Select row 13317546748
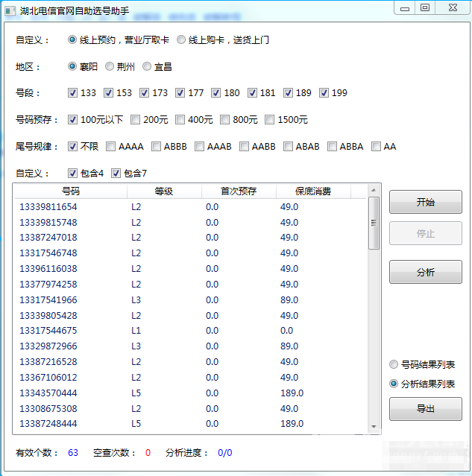This screenshot has height=476, width=472. coord(190,253)
